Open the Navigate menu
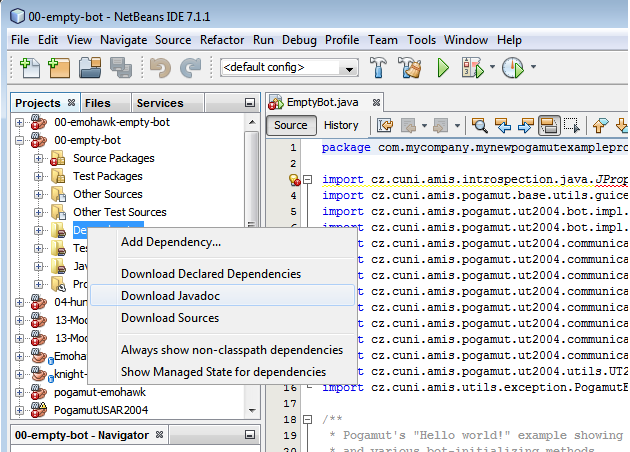Viewport: 630px width, 452px height. [123, 40]
